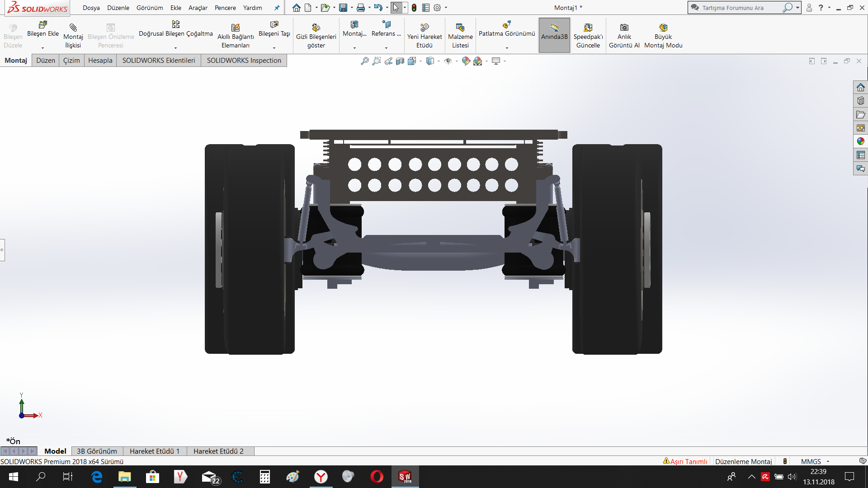Open Appearances color sphere in task pane
The height and width of the screenshot is (488, 868).
[x=861, y=141]
